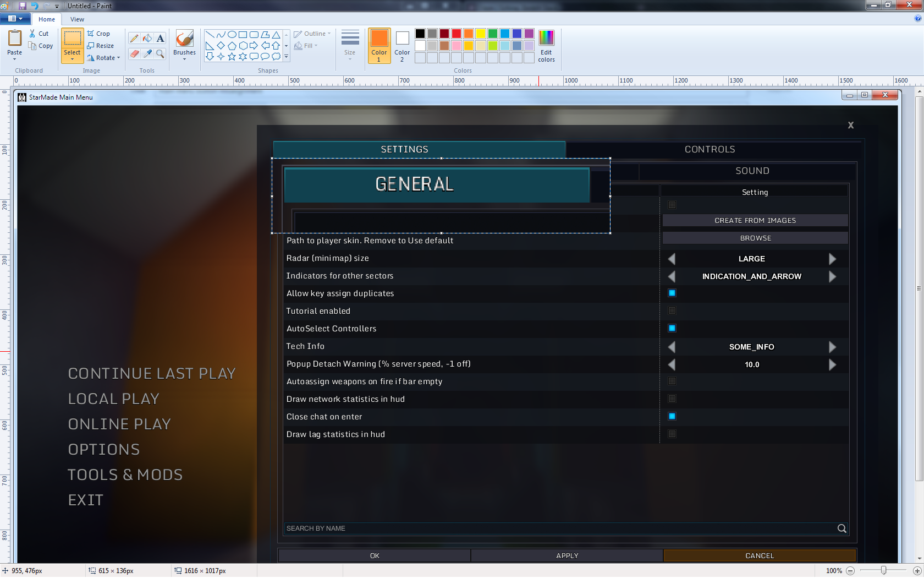Uncheck Close chat on enter
924x578 pixels.
(x=672, y=416)
